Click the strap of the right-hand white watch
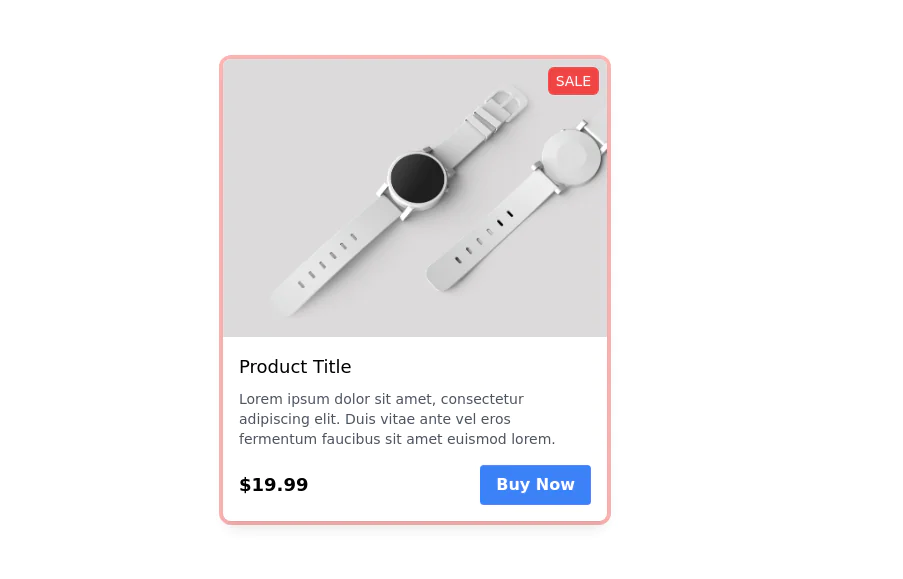903x579 pixels. [x=485, y=239]
